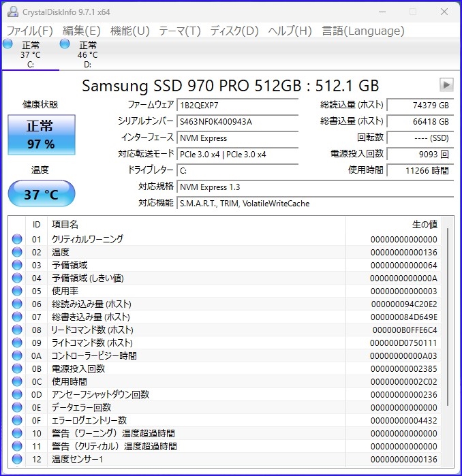Viewport: 462px width, 476px height.
Task: Click the transfer mode field PCIe 3.0 x4
Action: [x=237, y=155]
